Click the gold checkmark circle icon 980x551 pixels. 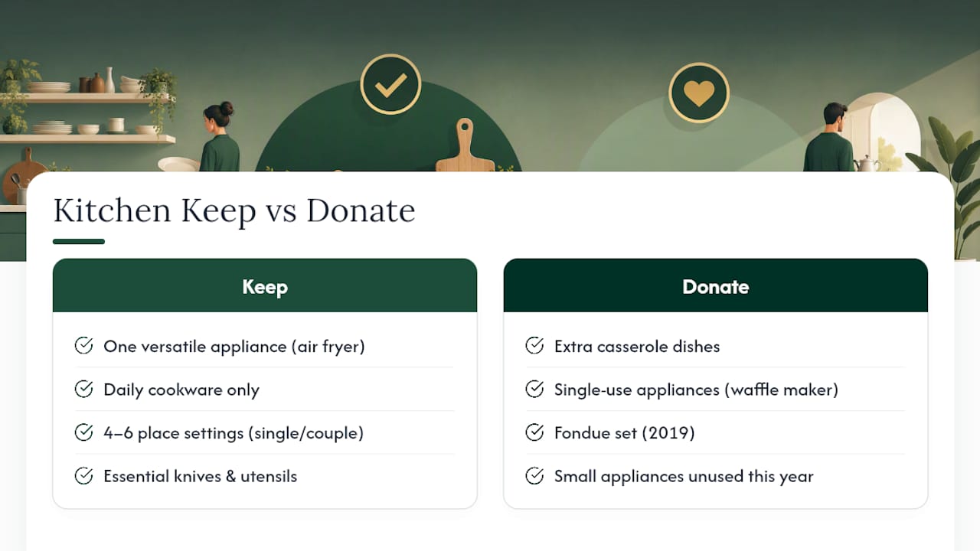[390, 84]
